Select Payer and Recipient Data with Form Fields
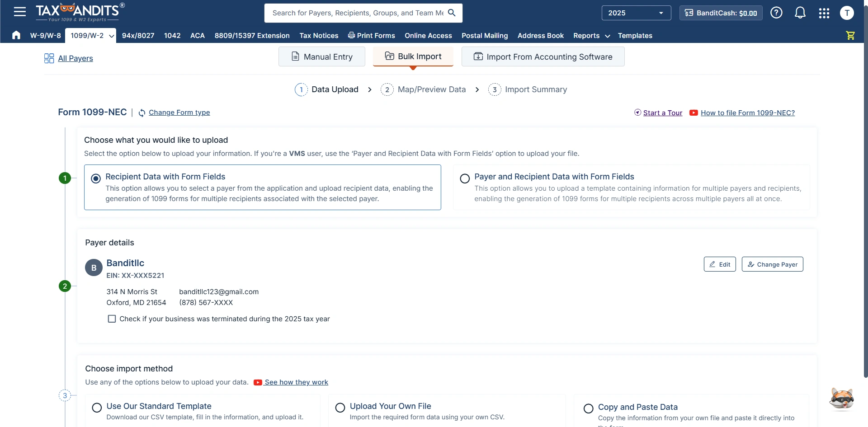This screenshot has width=868, height=427. (x=465, y=178)
